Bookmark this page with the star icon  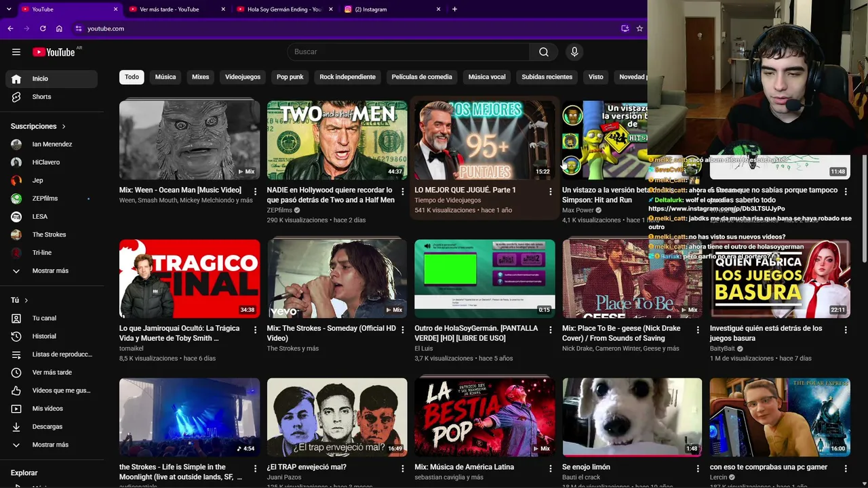coord(639,28)
